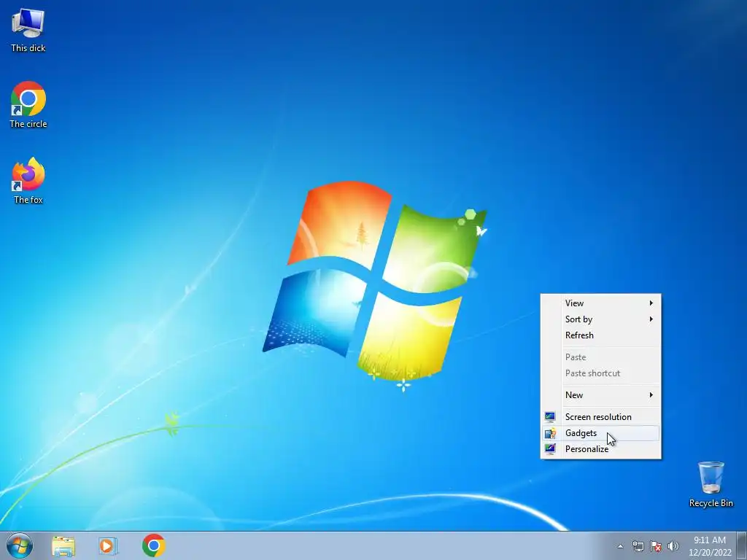The height and width of the screenshot is (560, 747).
Task: Click the Personalize menu icon
Action: (550, 449)
